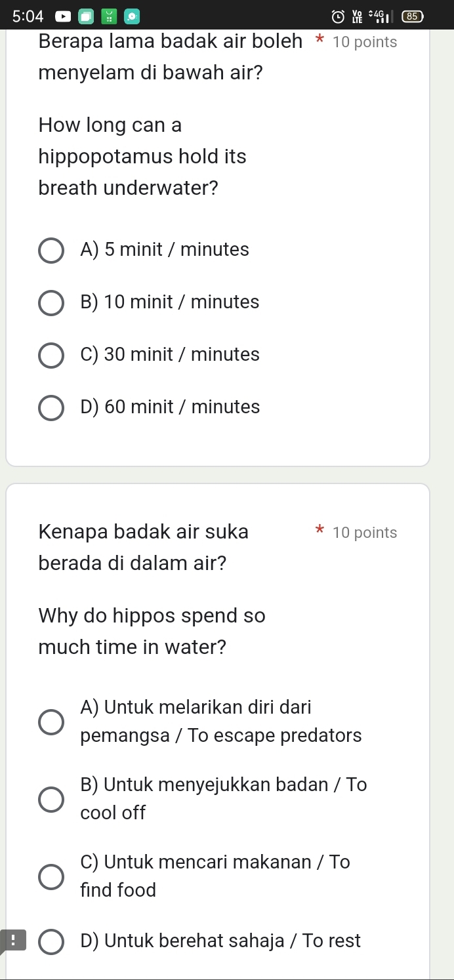Tap the alarm clock status icon

[338, 14]
